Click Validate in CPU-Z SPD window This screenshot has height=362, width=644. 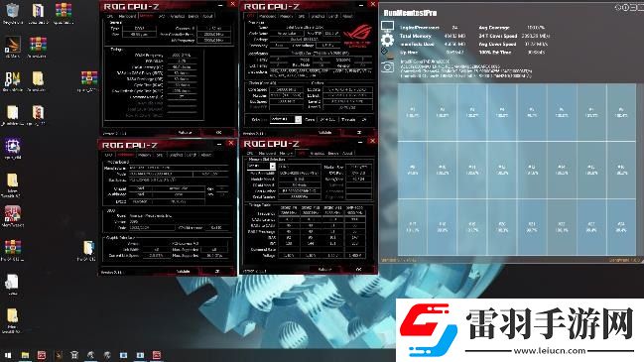[324, 269]
